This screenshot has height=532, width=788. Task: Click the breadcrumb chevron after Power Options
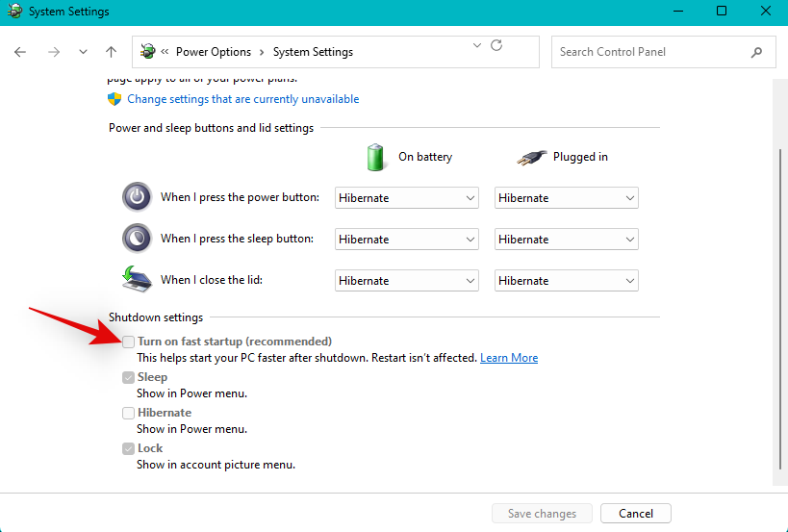pyautogui.click(x=262, y=52)
